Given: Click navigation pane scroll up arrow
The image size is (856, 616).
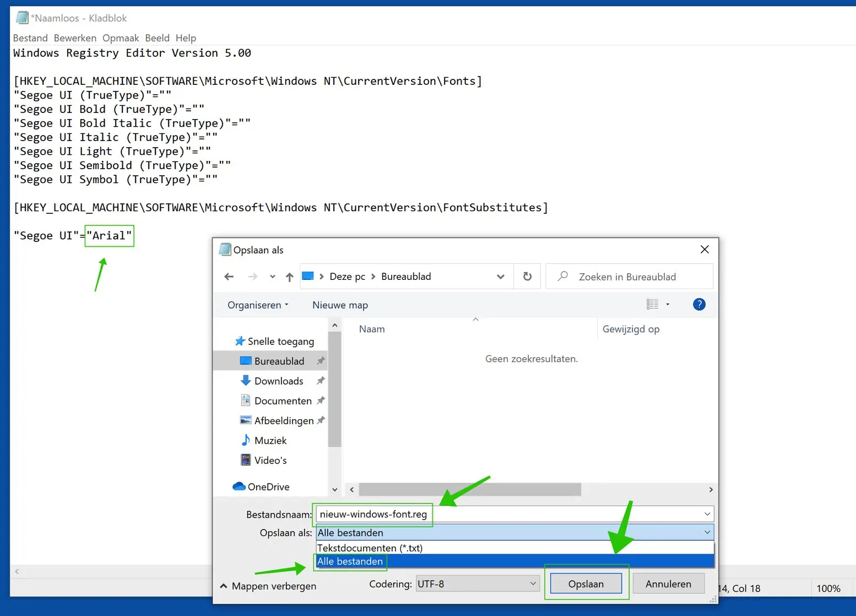Looking at the screenshot, I should click(334, 326).
